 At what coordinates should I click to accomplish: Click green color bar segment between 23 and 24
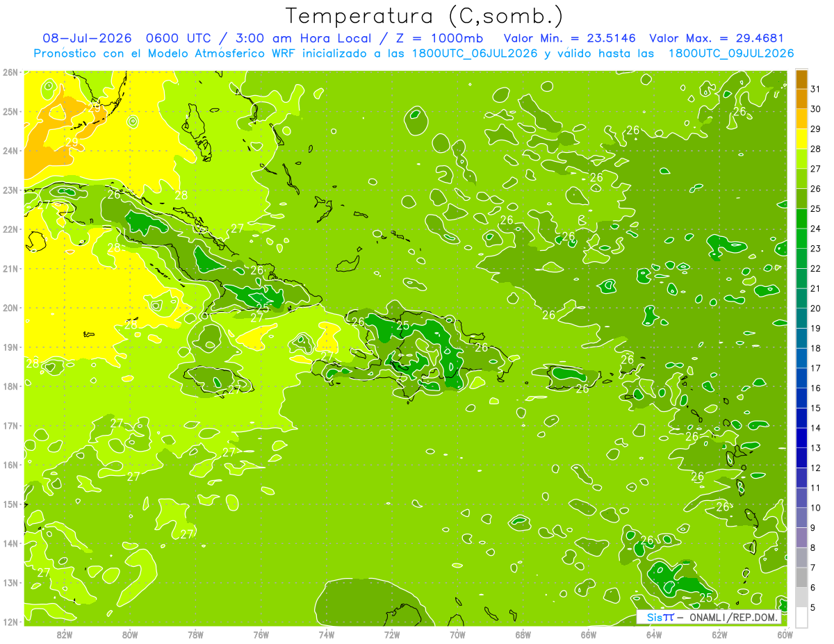pos(801,238)
